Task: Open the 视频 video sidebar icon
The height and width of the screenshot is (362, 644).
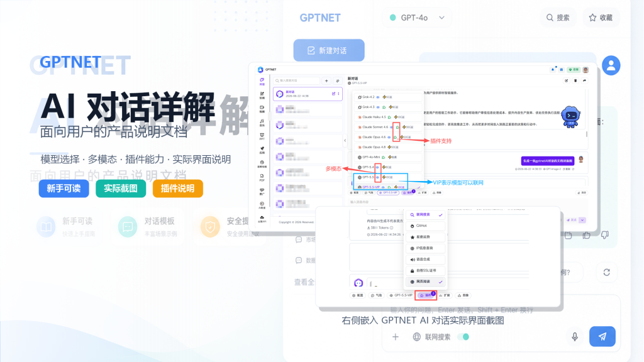Action: click(262, 109)
